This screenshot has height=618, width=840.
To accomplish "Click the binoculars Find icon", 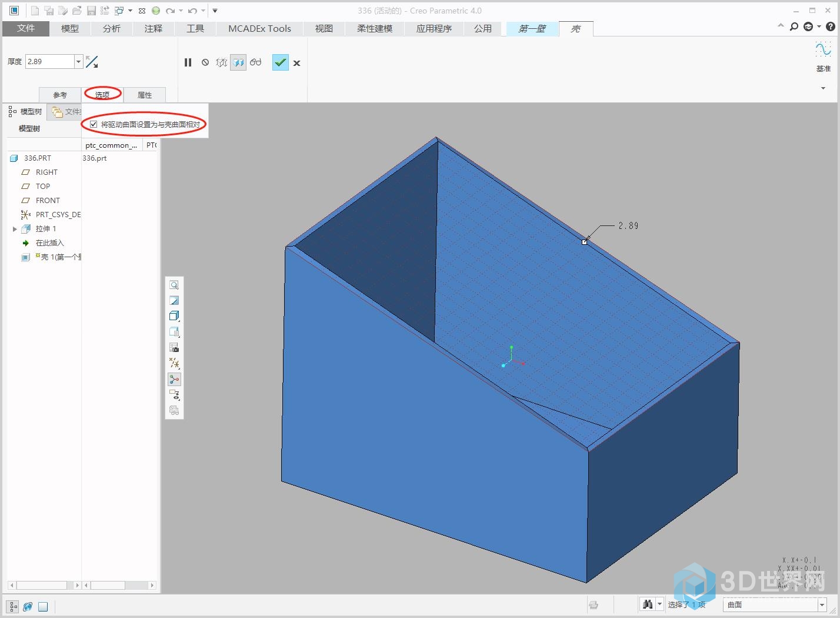I will [648, 604].
